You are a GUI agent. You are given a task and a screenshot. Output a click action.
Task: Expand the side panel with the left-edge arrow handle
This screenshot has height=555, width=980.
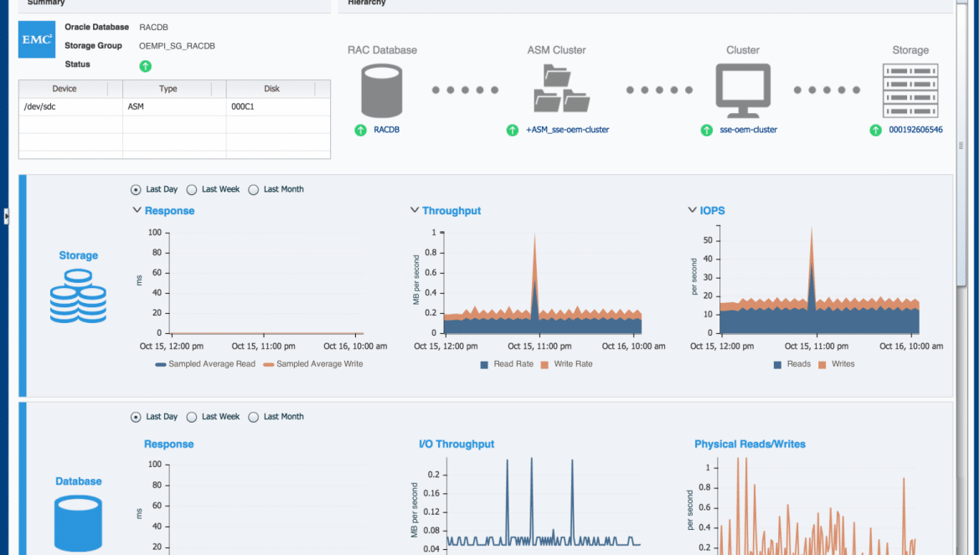tap(6, 216)
